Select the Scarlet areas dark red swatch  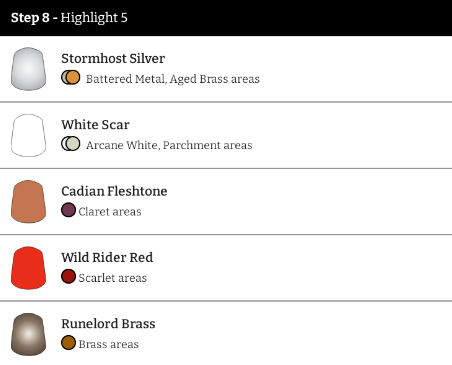pyautogui.click(x=68, y=277)
